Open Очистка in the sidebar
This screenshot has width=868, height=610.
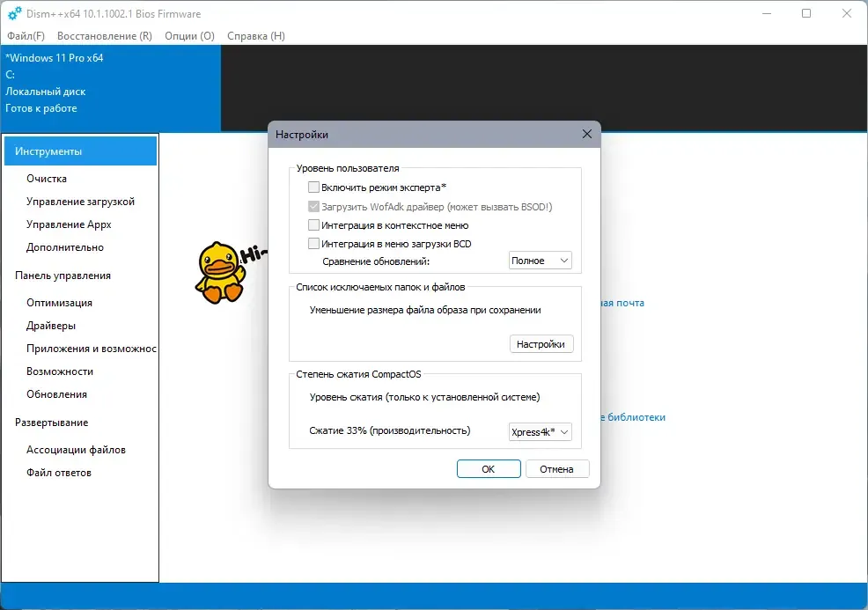pos(47,179)
